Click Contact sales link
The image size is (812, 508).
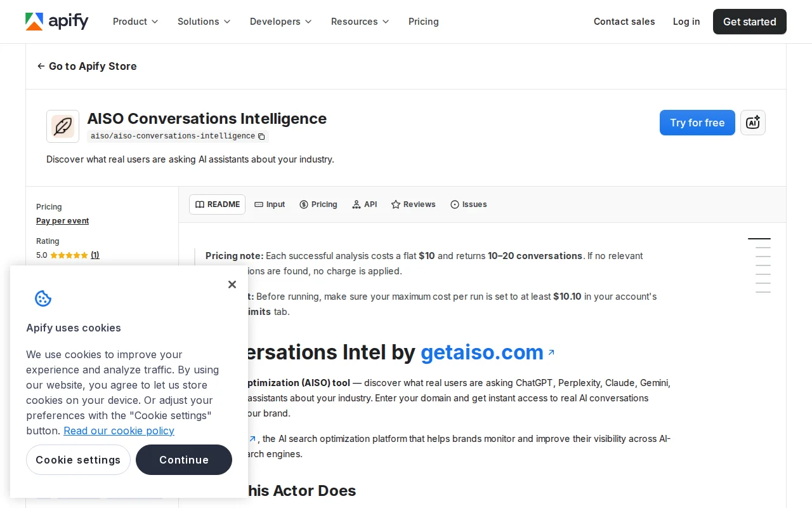624,22
